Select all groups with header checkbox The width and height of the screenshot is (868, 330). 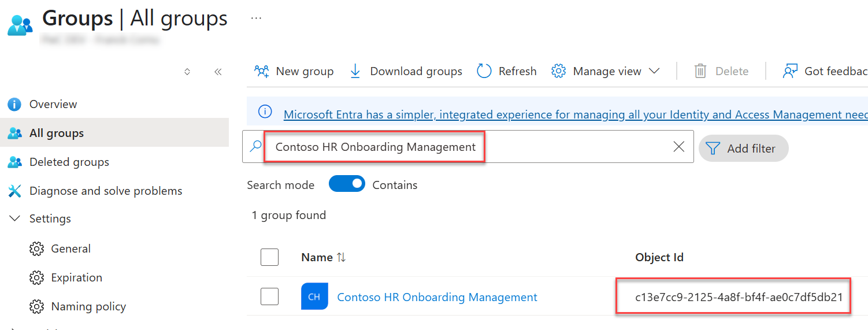(x=269, y=257)
